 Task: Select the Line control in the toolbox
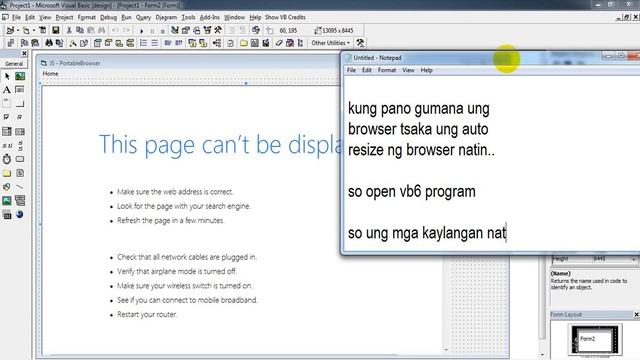click(20, 187)
